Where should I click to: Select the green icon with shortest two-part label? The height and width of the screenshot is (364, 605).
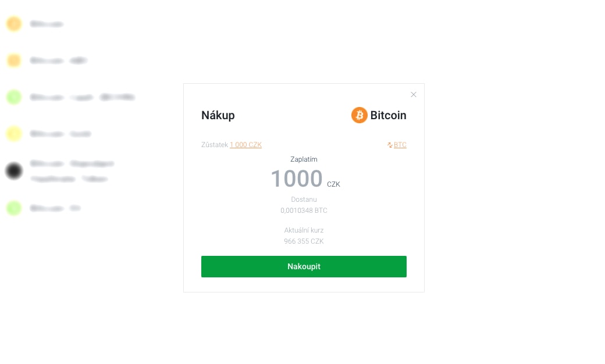tap(14, 208)
